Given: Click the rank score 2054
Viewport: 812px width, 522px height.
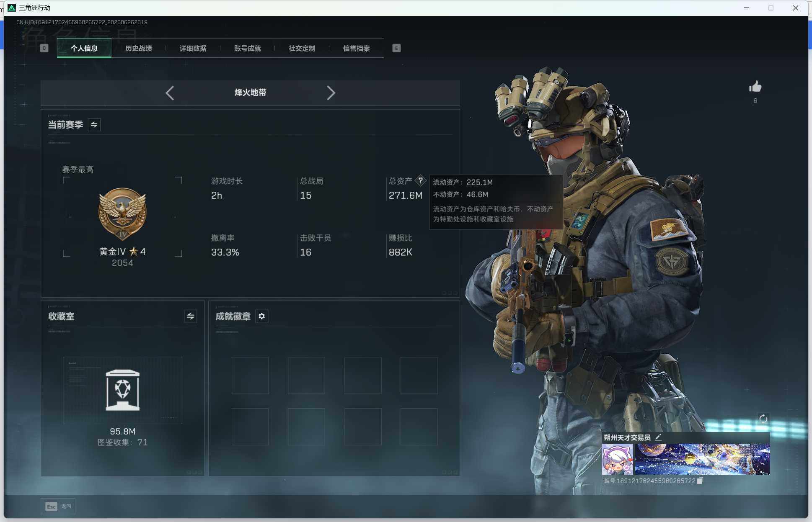Looking at the screenshot, I should tap(122, 263).
